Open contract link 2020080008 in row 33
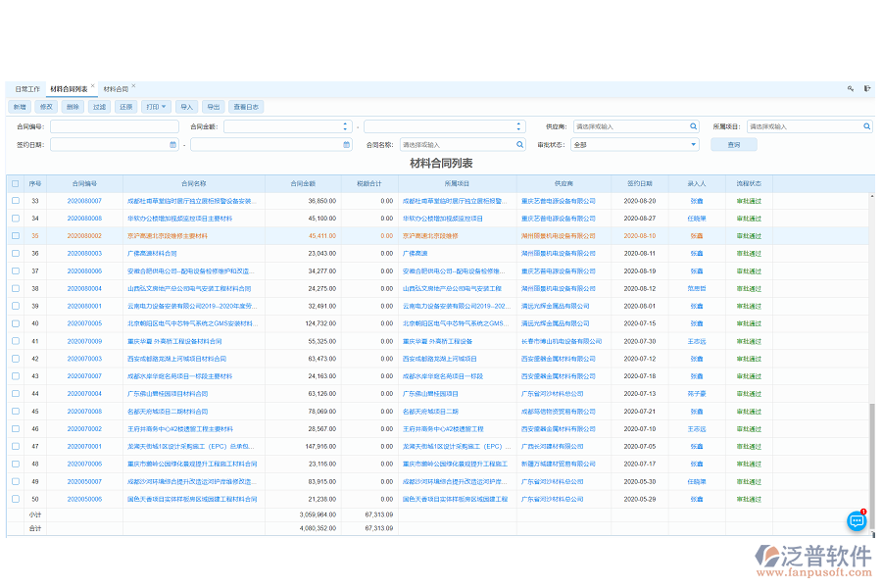 pos(84,201)
